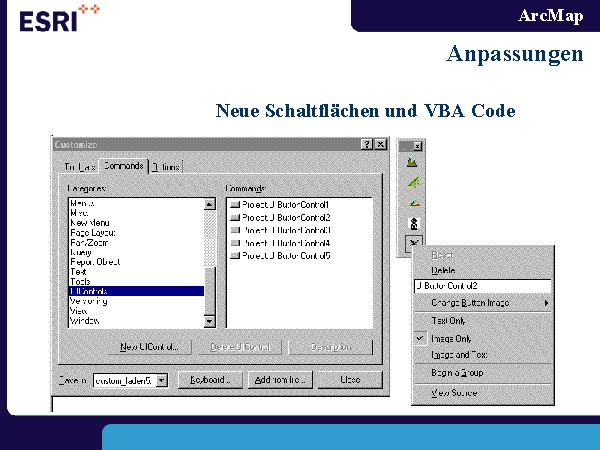
Task: Click the third icon in the floating toolbar
Action: pos(411,202)
